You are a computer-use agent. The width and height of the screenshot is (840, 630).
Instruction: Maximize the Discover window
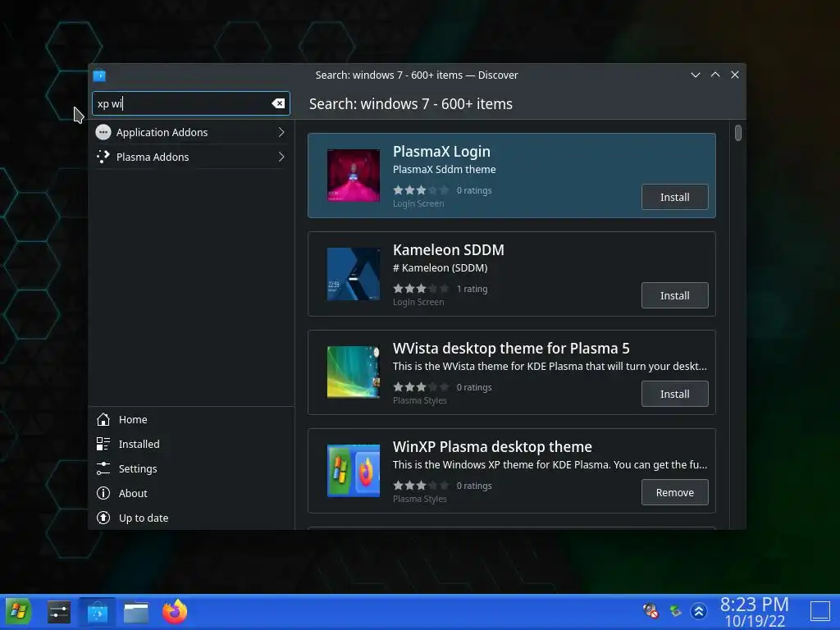click(x=715, y=75)
